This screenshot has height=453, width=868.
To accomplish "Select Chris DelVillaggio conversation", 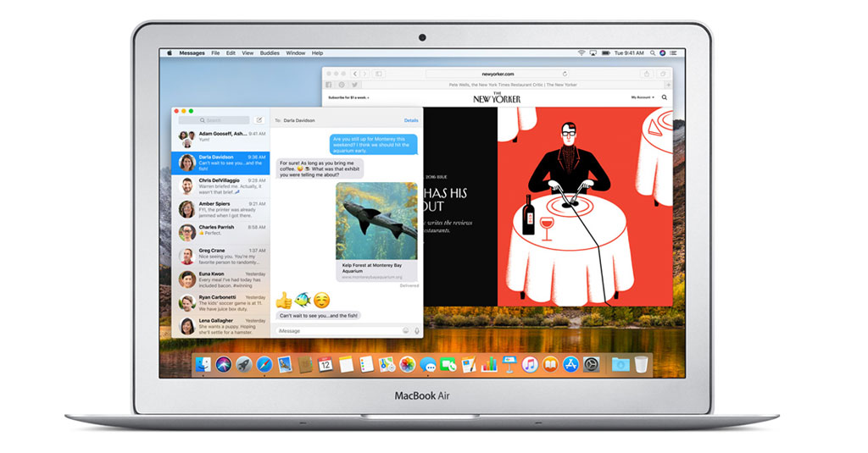I will tap(220, 186).
